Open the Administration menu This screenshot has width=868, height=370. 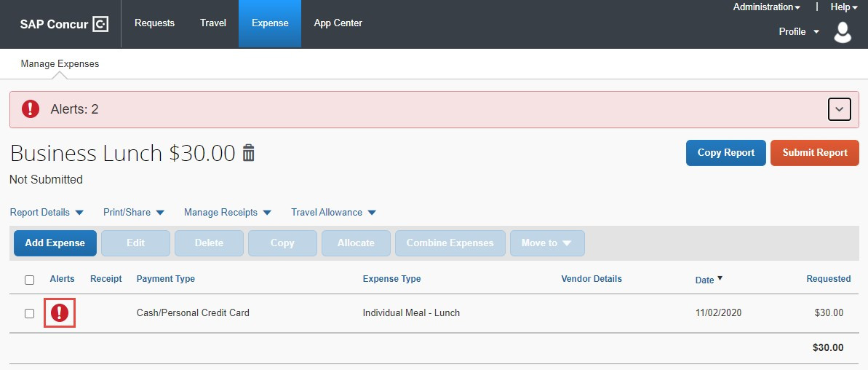(x=766, y=7)
